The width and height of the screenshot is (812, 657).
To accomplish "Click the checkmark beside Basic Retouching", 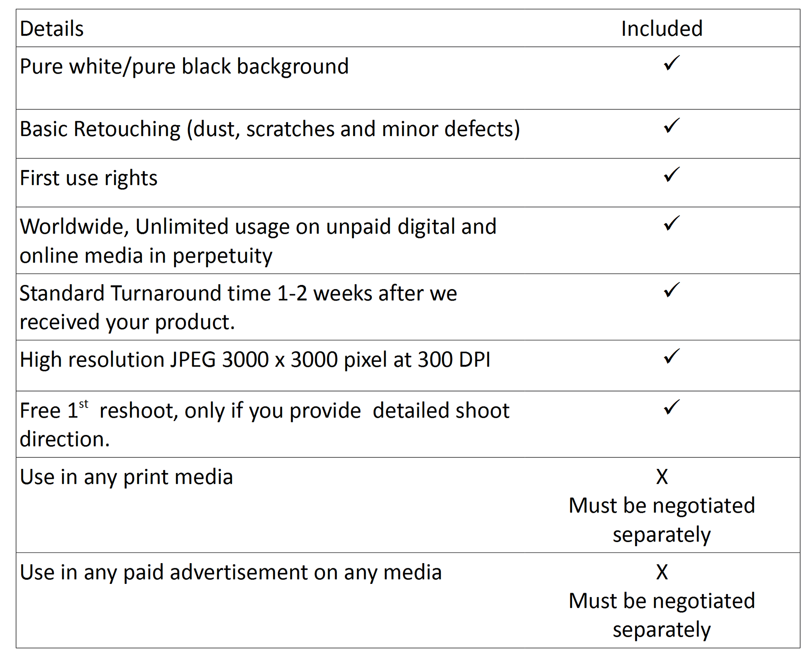I will (672, 126).
